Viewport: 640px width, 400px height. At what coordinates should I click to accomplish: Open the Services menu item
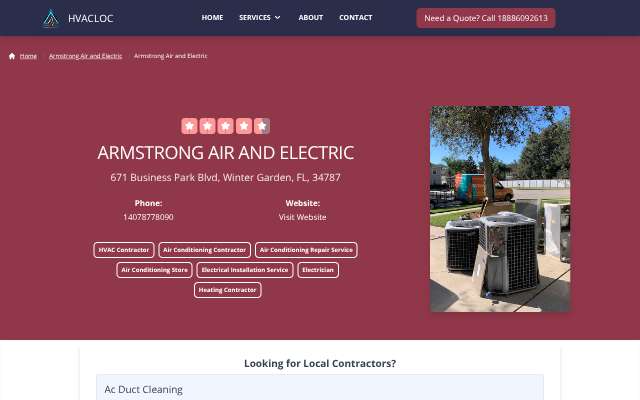(255, 18)
